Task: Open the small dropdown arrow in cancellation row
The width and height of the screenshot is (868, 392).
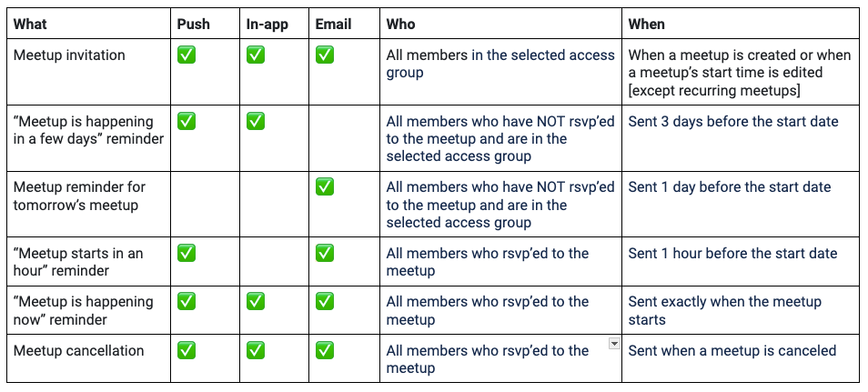Action: (x=613, y=343)
